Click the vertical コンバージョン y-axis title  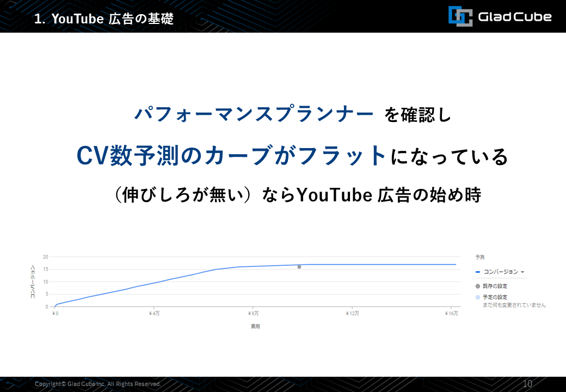(33, 282)
